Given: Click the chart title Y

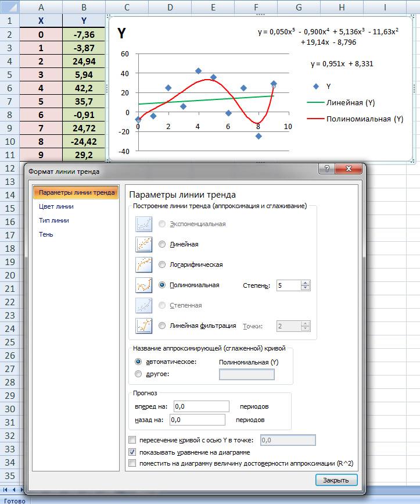Looking at the screenshot, I should (121, 33).
